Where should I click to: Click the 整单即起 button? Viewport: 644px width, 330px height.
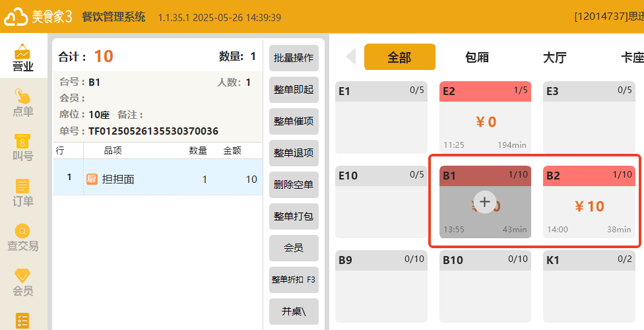click(294, 90)
